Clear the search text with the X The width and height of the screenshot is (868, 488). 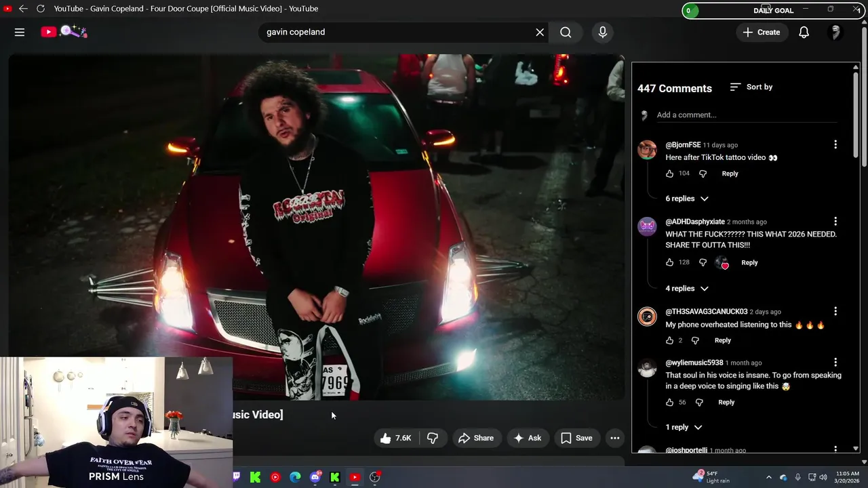(x=540, y=32)
